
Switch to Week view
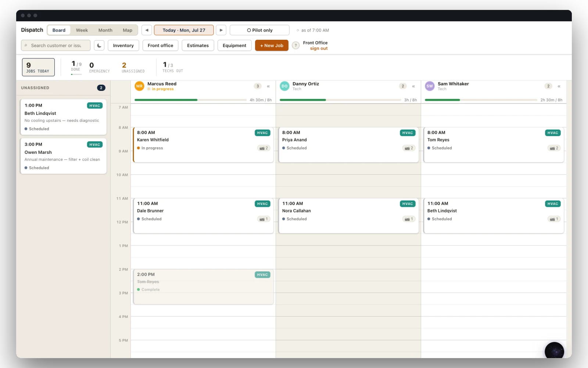click(82, 30)
